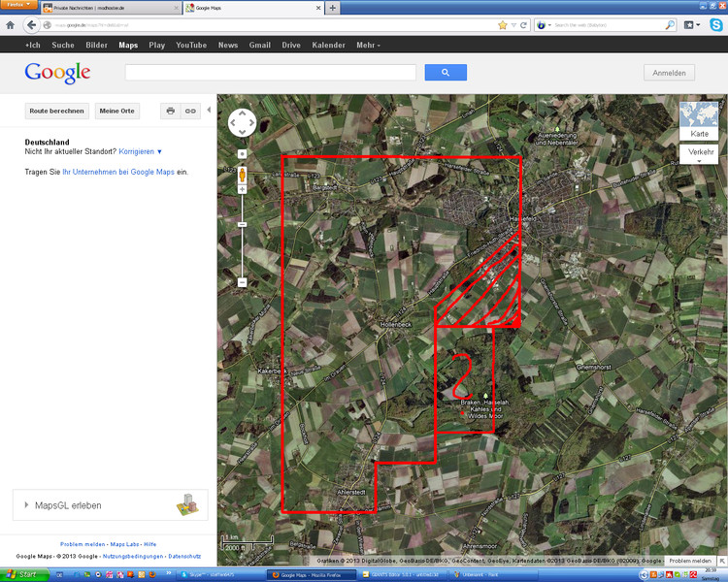This screenshot has width=728, height=582.
Task: Click the Firefox home icon
Action: [x=11, y=25]
